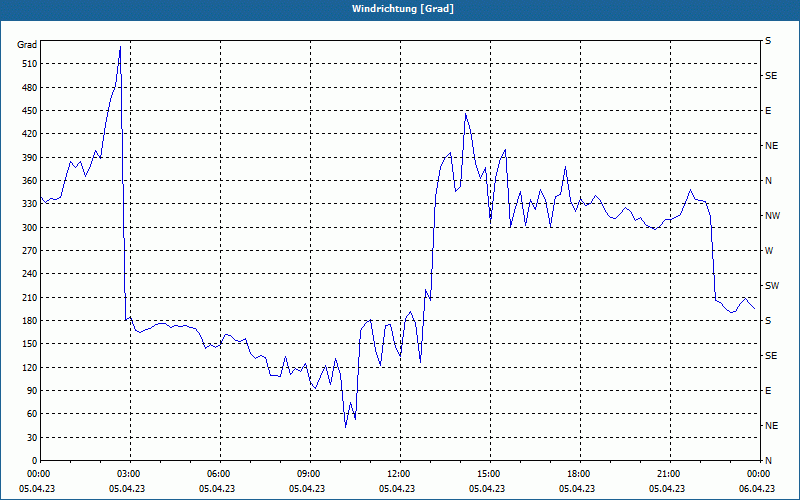Pick the 180 degree axis label

pos(30,320)
